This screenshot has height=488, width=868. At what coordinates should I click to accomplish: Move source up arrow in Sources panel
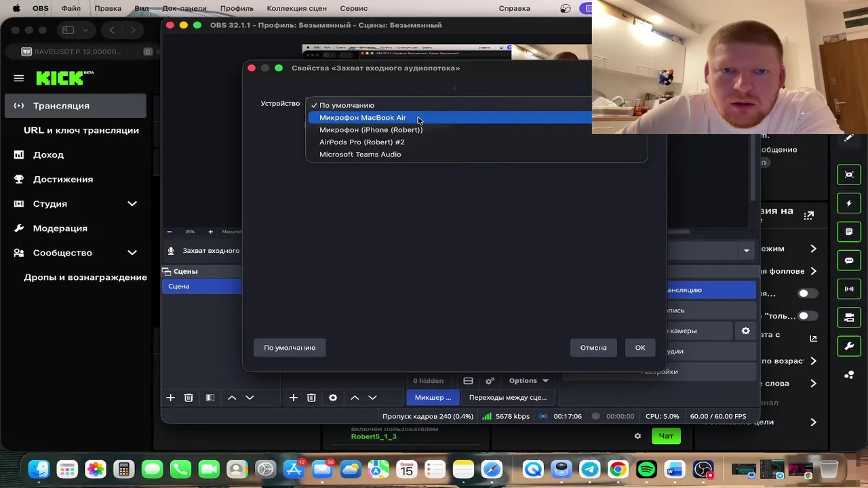(355, 398)
